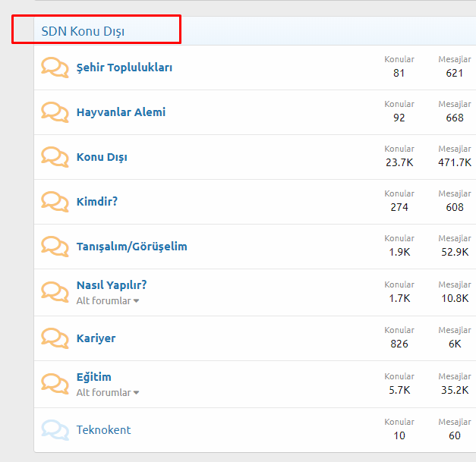Screen dimensions: 476x462
Task: Click the Eğitim forum chat icon
Action: (55, 384)
